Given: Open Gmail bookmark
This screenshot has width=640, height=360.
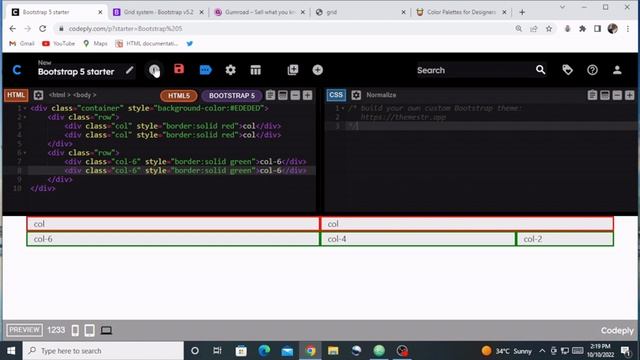Looking at the screenshot, I should click(x=22, y=43).
